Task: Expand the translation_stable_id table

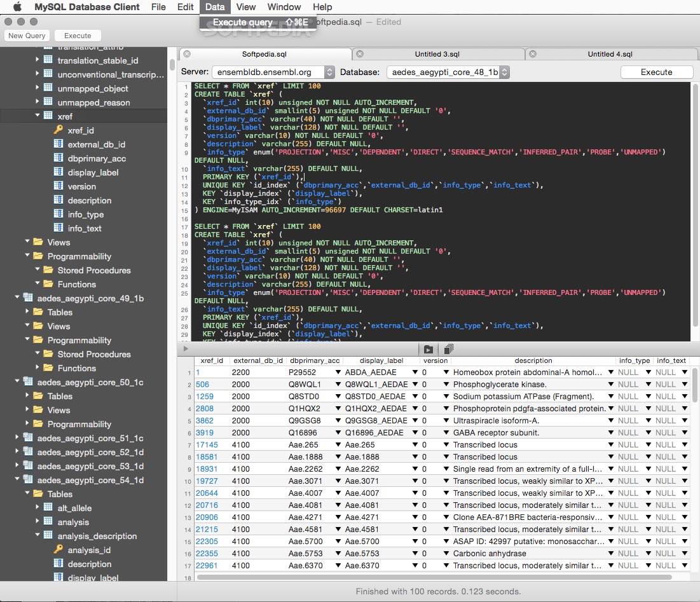Action: pyautogui.click(x=37, y=59)
